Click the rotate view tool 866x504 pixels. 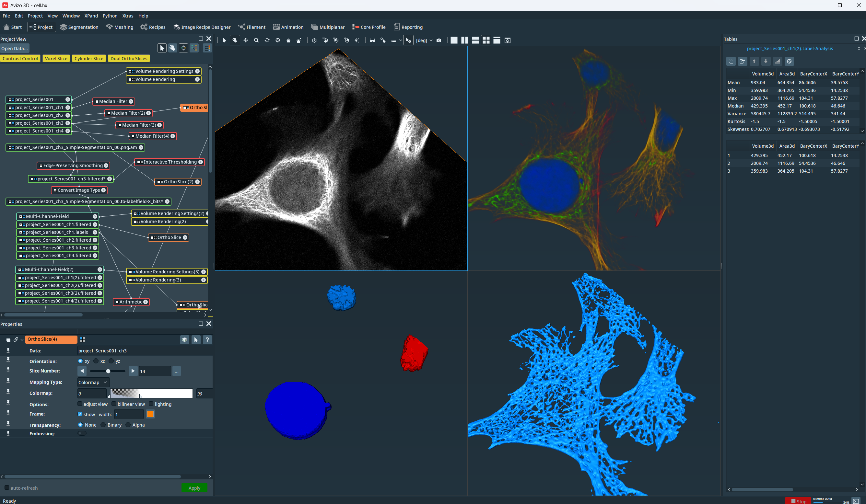(267, 40)
